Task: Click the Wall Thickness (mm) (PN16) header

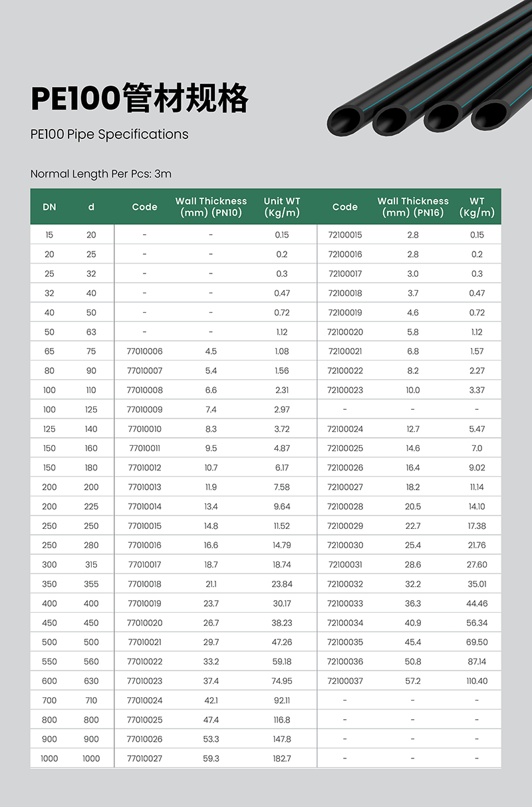Action: coord(413,207)
